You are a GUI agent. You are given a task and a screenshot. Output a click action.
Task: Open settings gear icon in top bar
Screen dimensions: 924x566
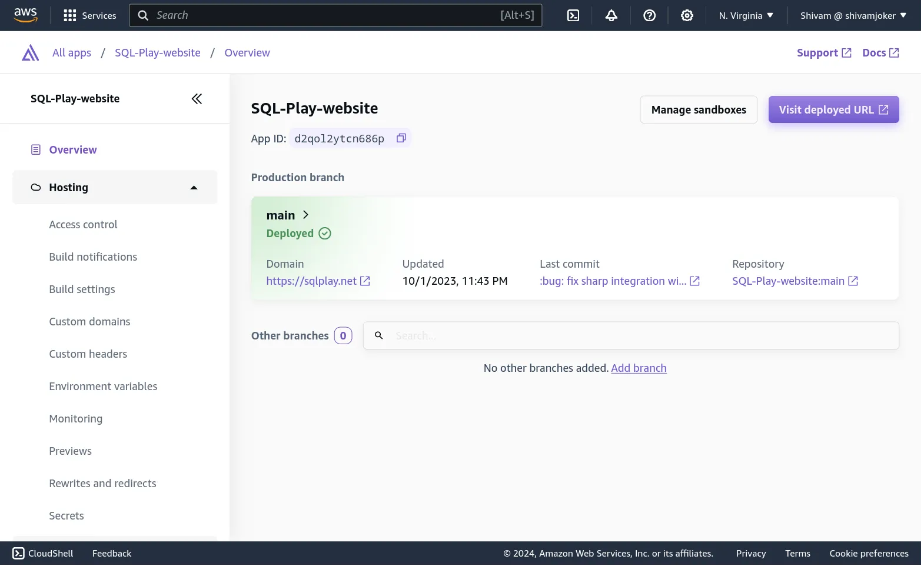tap(687, 15)
